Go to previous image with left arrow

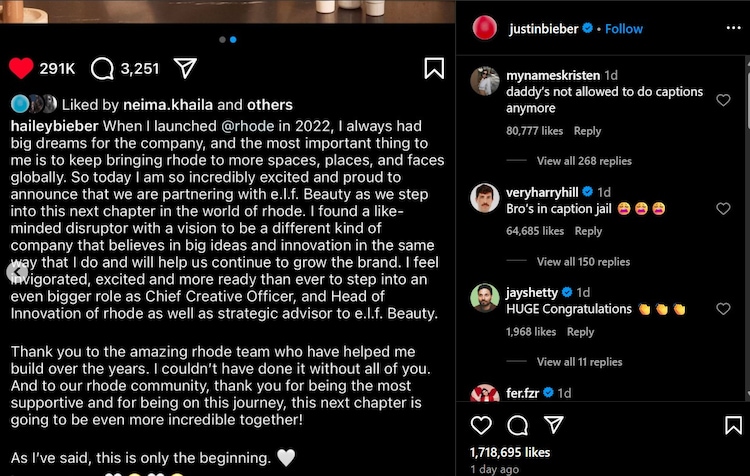pos(16,271)
